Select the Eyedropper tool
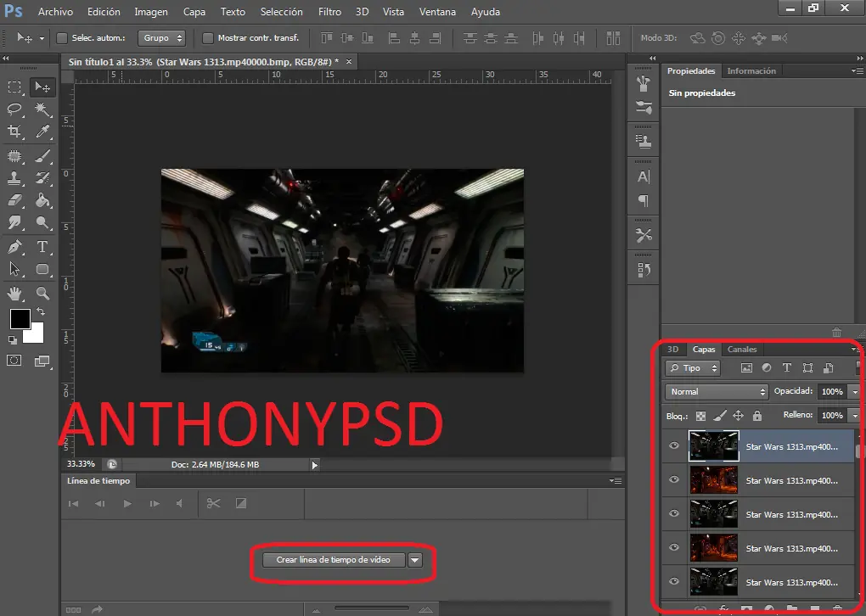866x616 pixels. click(42, 132)
